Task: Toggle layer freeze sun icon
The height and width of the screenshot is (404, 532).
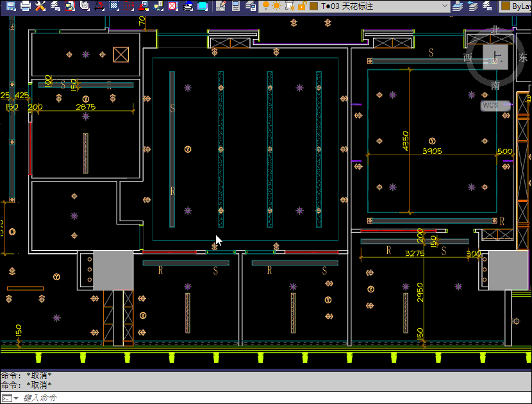Action: pos(277,6)
